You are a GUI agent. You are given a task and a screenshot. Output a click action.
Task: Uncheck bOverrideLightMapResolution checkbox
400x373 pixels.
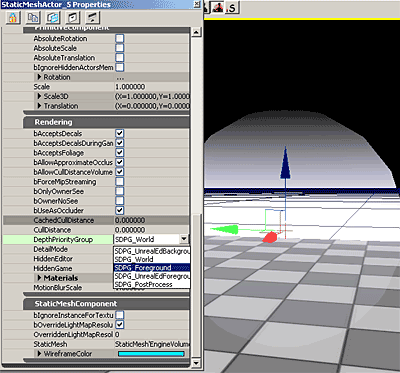[x=120, y=325]
